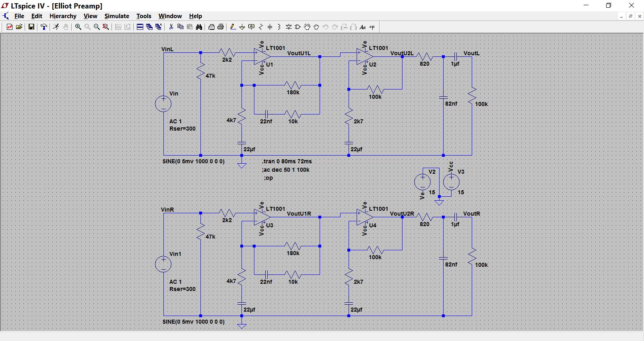The image size is (644, 341).
Task: Click the Zoom In magnifier icon
Action: 78,27
